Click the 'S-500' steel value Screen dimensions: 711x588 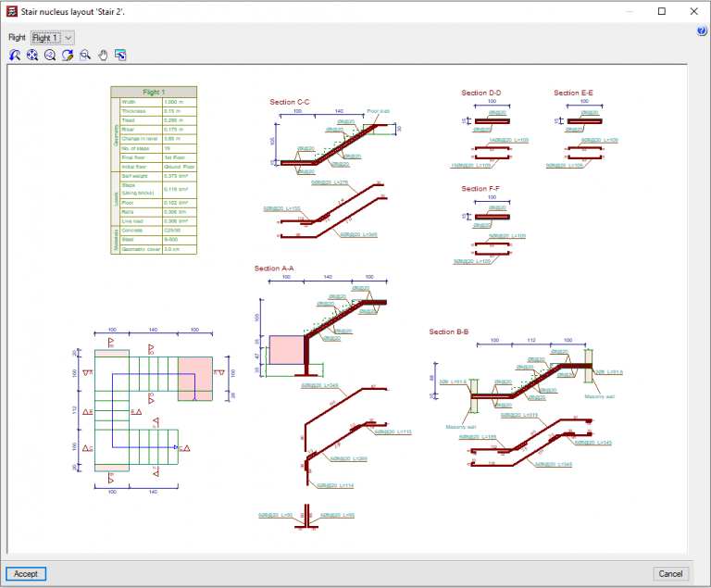click(171, 239)
